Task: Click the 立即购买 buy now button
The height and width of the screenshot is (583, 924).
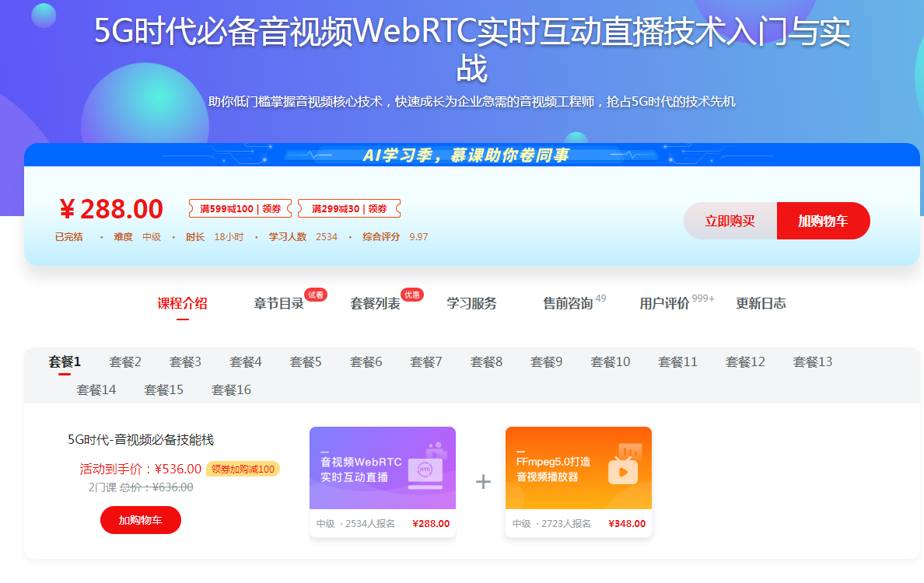Action: [730, 221]
